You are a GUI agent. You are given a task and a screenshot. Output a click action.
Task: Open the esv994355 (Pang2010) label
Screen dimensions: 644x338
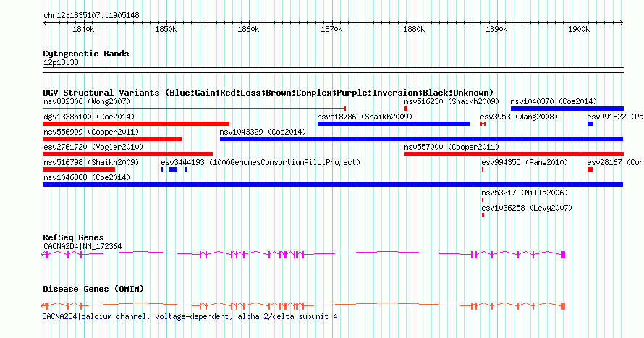[x=525, y=162]
